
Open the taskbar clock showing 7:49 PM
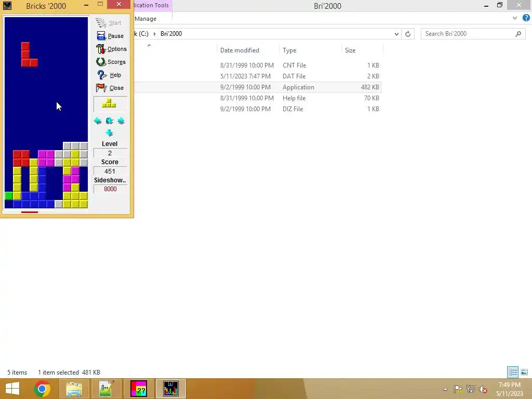[509, 389]
